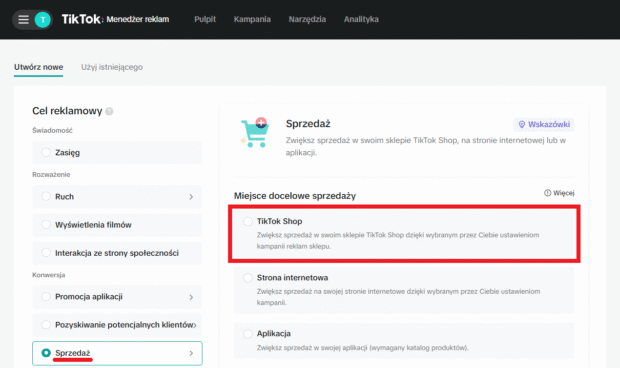Click the Cel reklamowy heading

click(67, 111)
